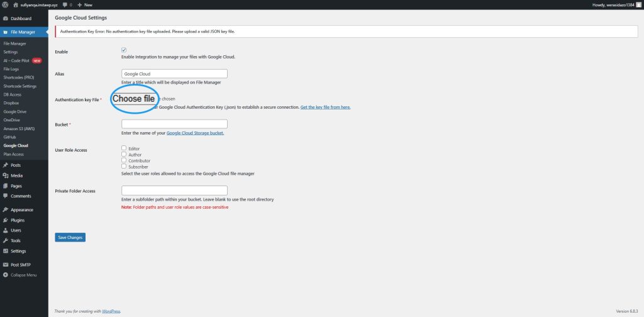
Task: Focus the Bucket name input field
Action: click(x=174, y=124)
